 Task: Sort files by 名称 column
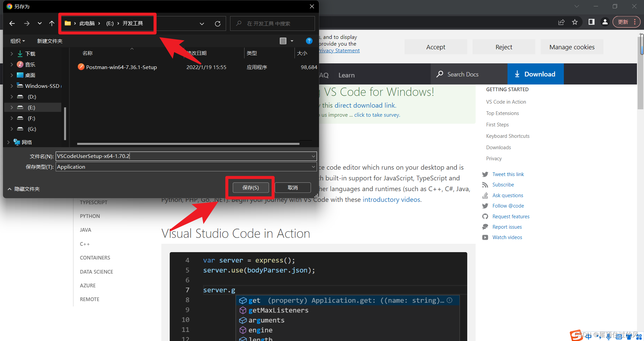click(88, 53)
